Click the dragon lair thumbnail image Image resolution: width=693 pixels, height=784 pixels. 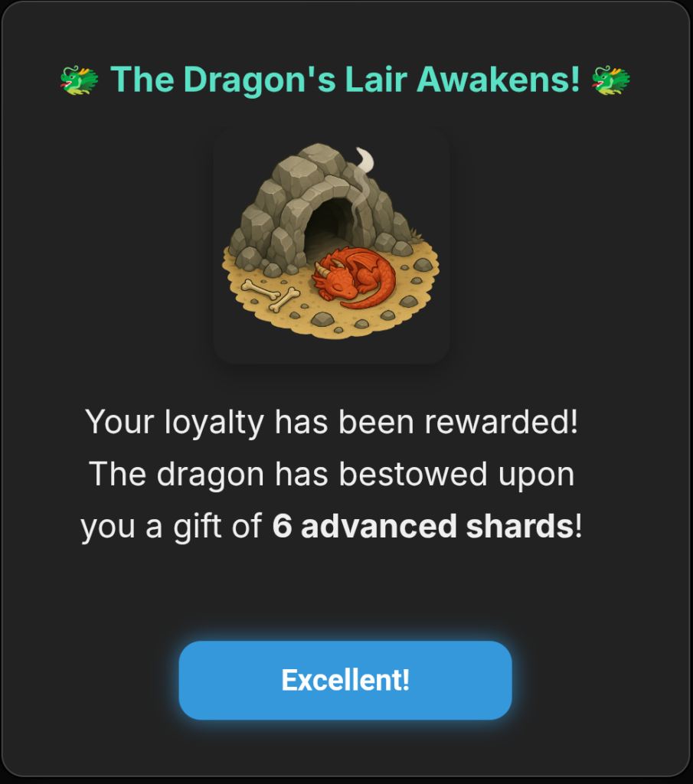point(332,246)
